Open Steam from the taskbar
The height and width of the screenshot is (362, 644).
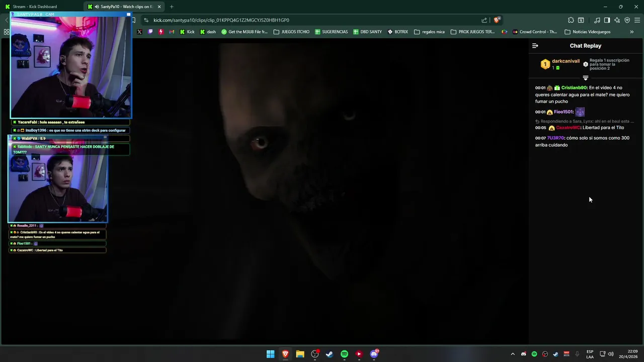(x=330, y=354)
